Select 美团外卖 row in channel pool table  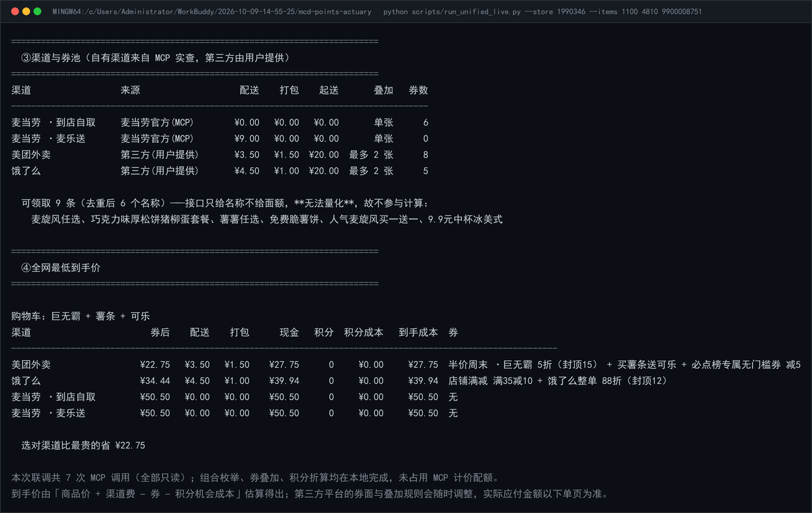pyautogui.click(x=220, y=155)
